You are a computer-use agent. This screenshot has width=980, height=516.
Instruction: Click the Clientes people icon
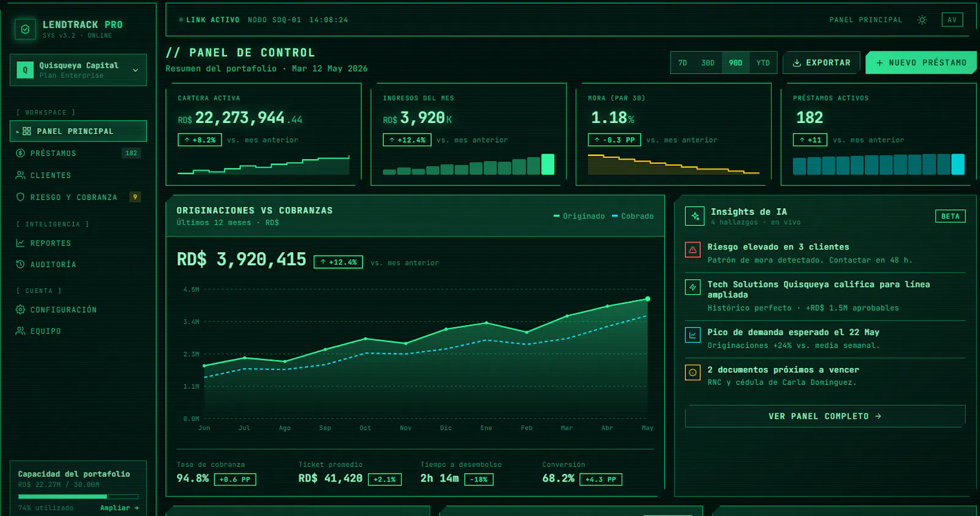(x=20, y=175)
